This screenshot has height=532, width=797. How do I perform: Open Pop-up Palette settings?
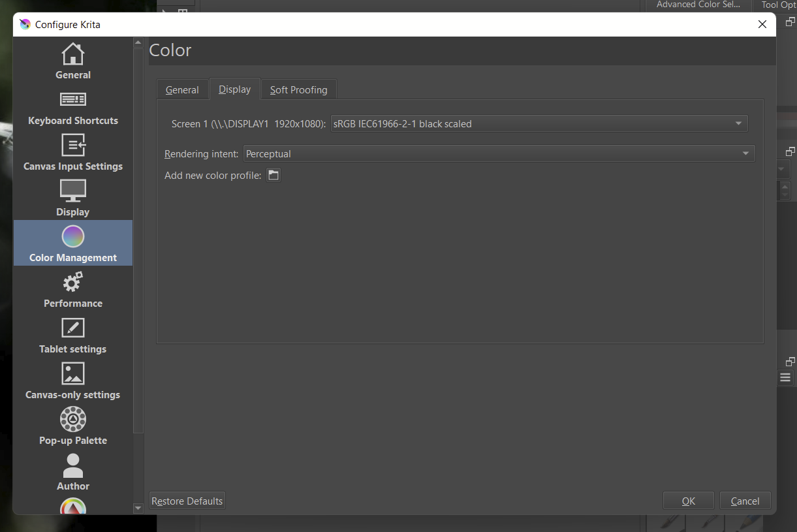click(73, 426)
